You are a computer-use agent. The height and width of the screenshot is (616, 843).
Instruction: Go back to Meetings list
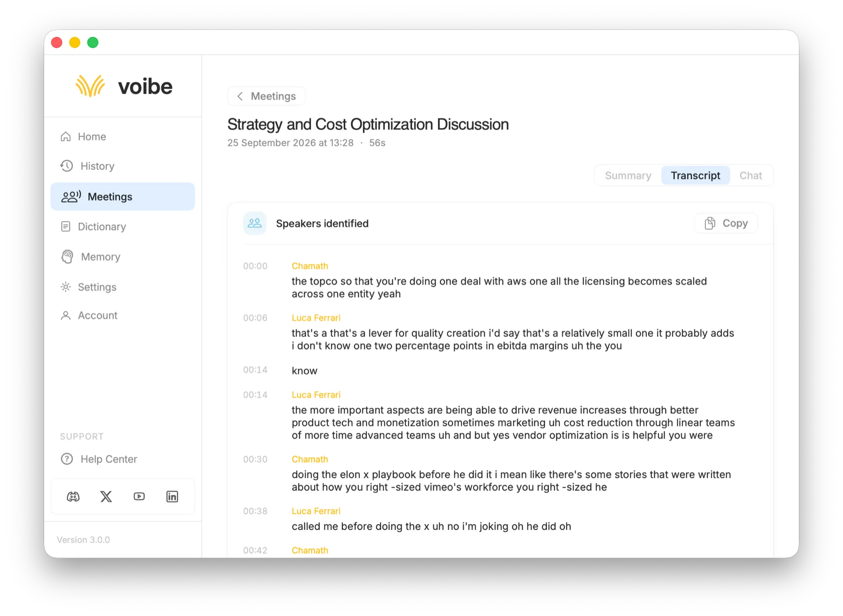(x=266, y=96)
